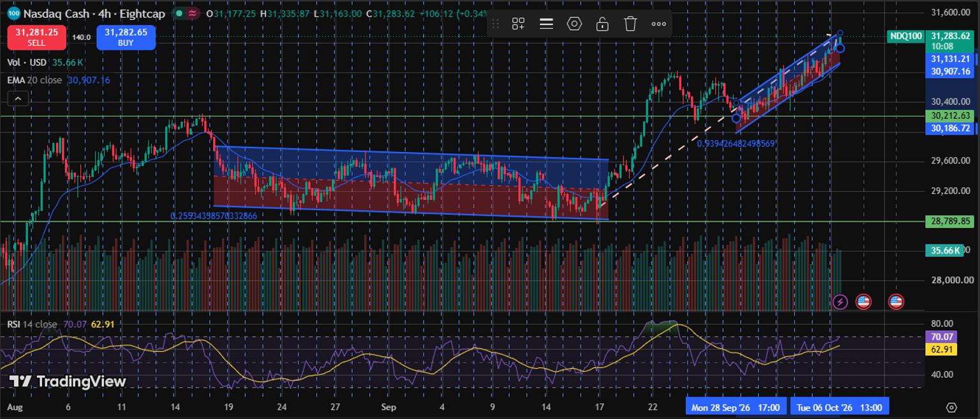Grab the drawing toolbar drag handle dots

(495, 24)
